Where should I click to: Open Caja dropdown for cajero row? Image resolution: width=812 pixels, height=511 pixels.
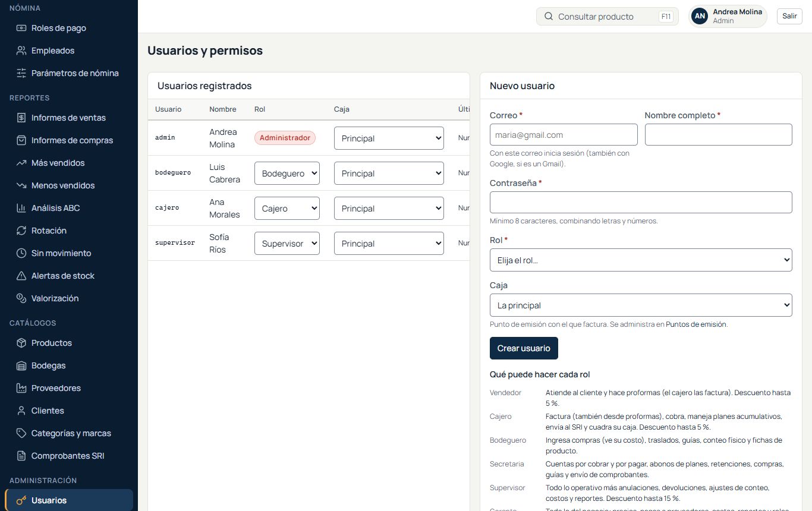389,209
